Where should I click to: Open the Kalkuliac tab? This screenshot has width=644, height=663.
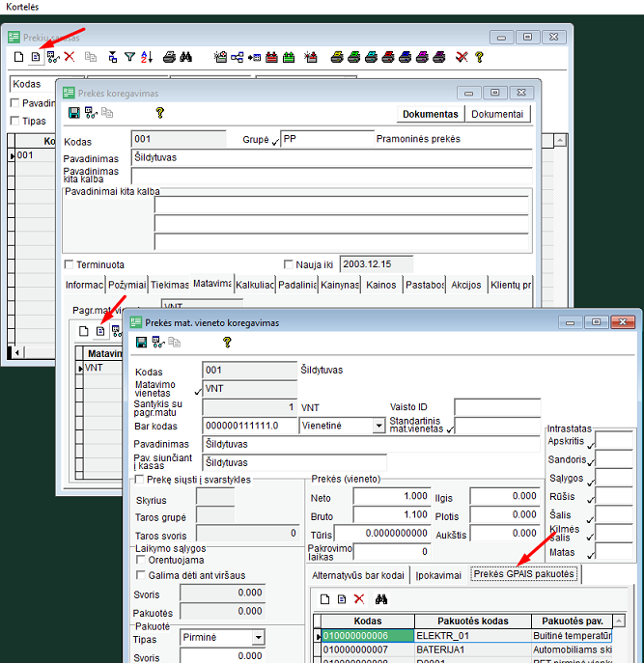[255, 285]
